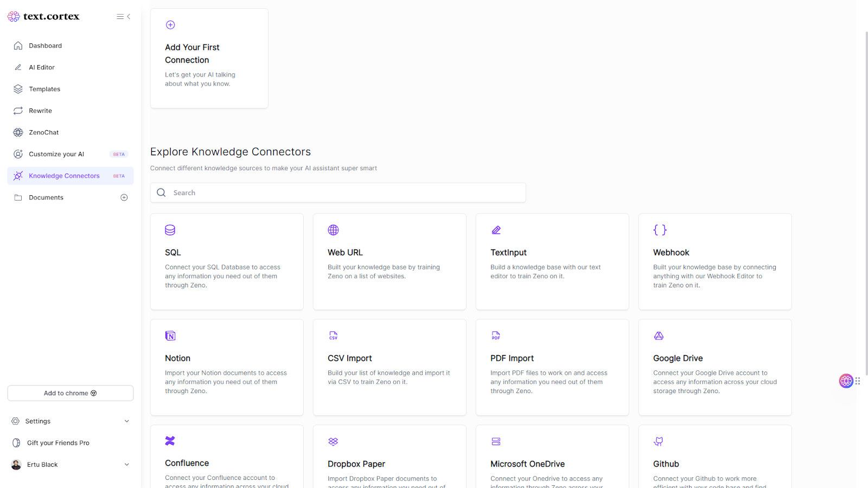Open the Gift your Friends Pro link
The width and height of the screenshot is (868, 488).
tap(58, 443)
